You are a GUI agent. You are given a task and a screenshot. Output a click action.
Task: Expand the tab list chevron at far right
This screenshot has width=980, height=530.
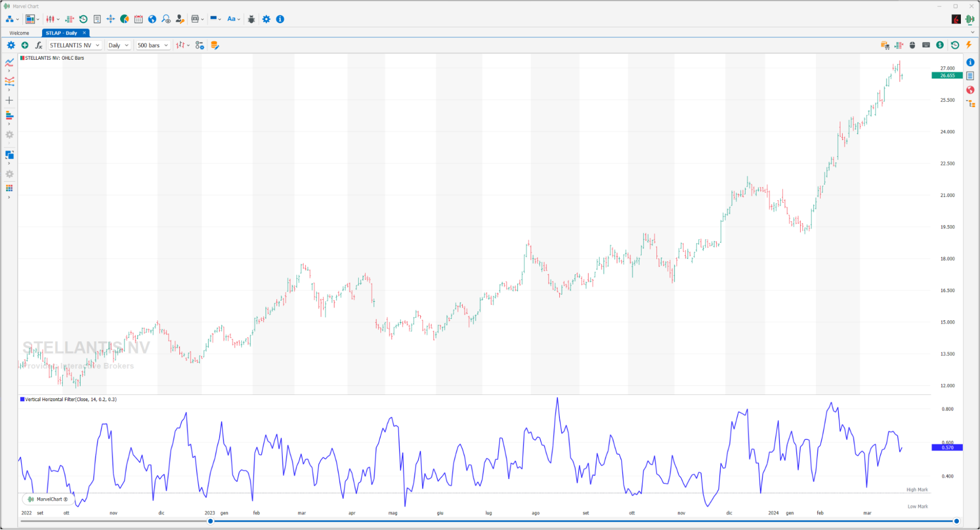[x=973, y=32]
